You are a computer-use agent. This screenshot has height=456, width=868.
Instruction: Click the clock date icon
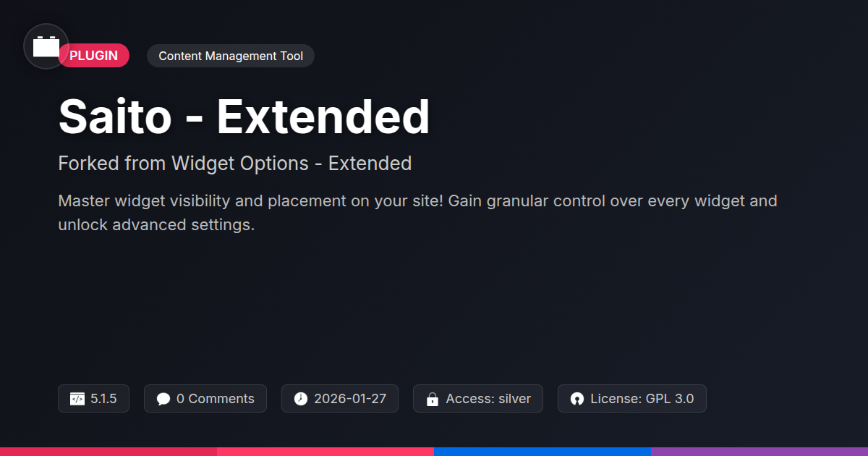coord(301,399)
